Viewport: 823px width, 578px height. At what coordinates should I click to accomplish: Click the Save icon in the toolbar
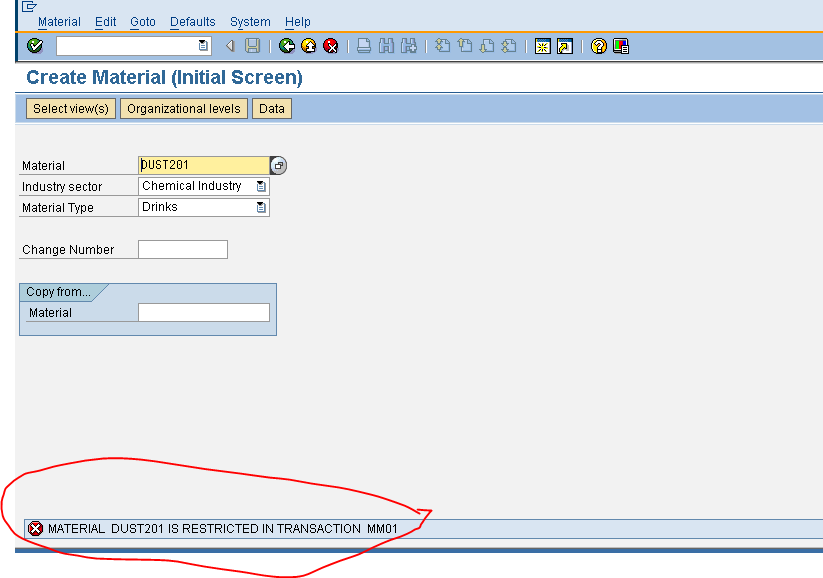click(x=253, y=45)
